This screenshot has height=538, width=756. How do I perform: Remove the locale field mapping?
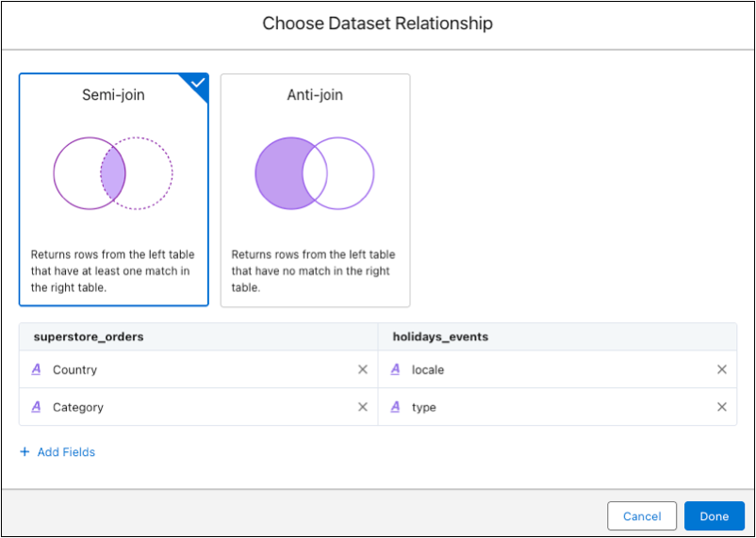tap(722, 369)
